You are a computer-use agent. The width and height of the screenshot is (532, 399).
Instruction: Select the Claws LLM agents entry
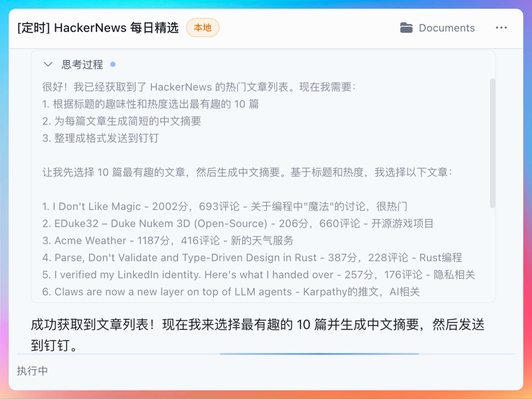[x=231, y=292]
